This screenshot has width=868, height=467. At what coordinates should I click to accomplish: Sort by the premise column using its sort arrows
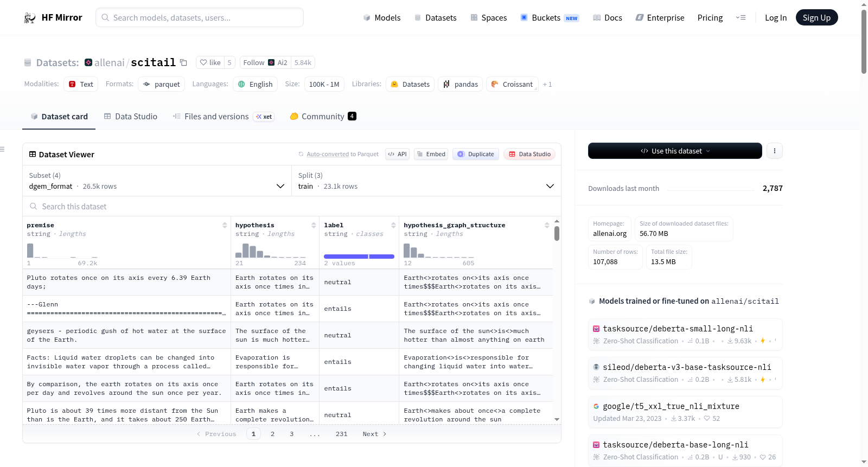click(x=225, y=225)
